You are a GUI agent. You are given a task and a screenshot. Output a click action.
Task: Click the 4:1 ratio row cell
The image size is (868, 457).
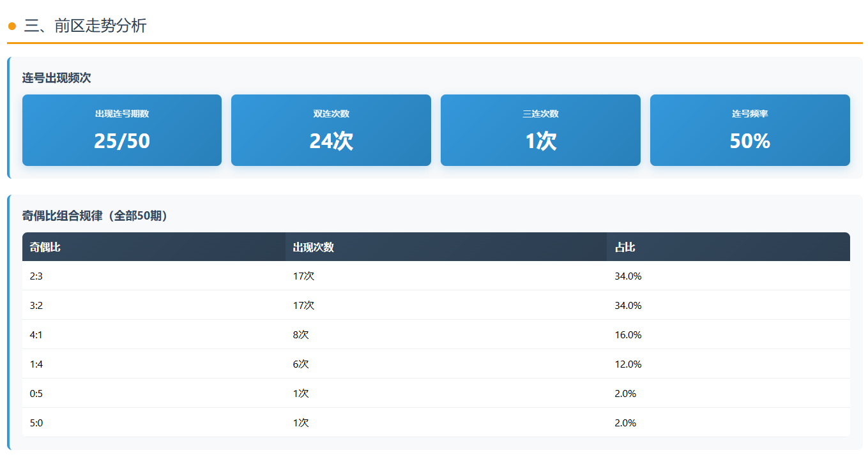pos(36,335)
